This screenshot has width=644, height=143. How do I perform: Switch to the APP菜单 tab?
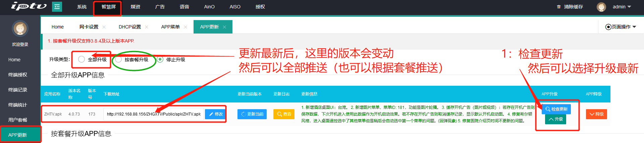click(170, 27)
